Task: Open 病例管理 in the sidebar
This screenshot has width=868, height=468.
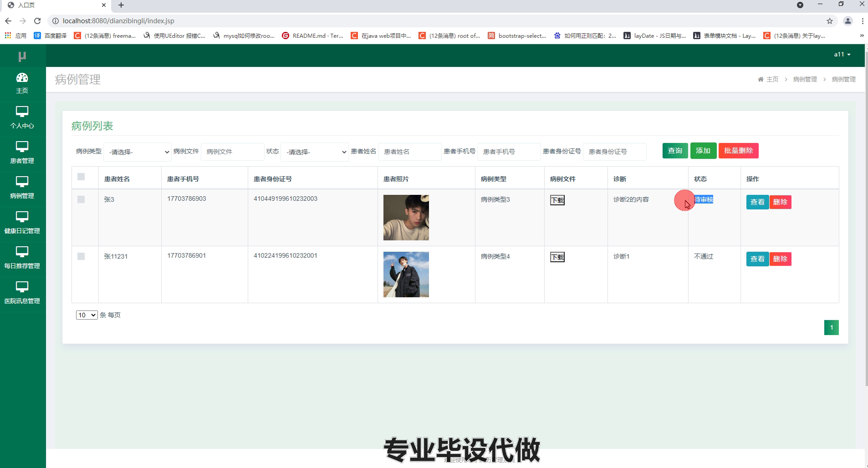Action: point(22,188)
